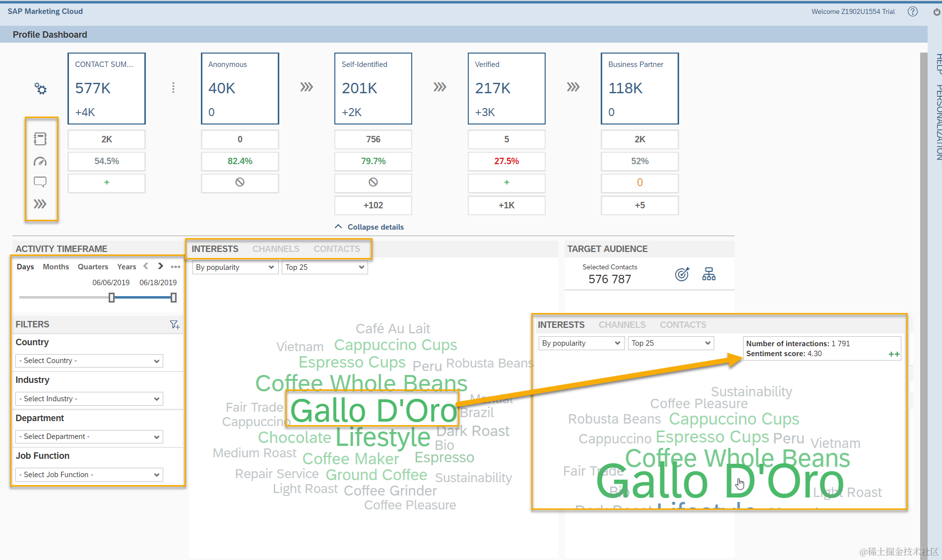Open the Verified 217K tile

click(506, 88)
